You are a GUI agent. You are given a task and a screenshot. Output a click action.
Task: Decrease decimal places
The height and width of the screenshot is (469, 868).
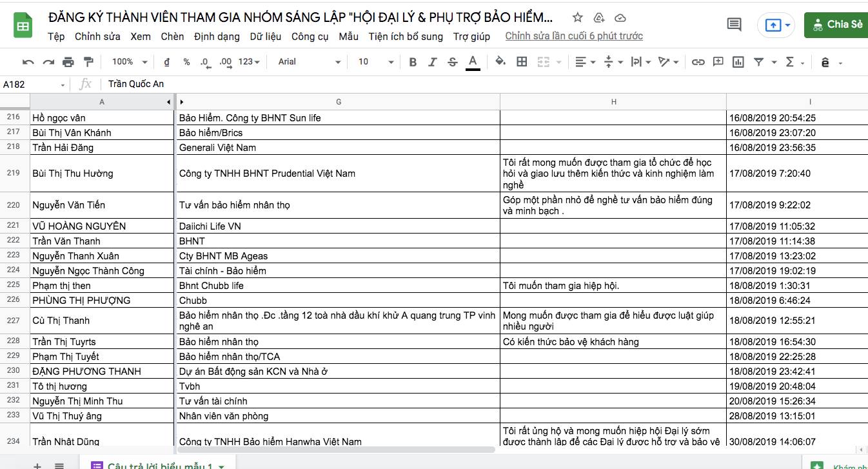205,62
